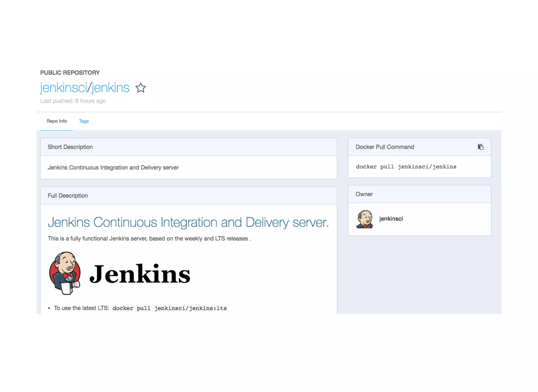
Task: Click the Jenkins Continuous Integration heading
Action: (x=188, y=223)
